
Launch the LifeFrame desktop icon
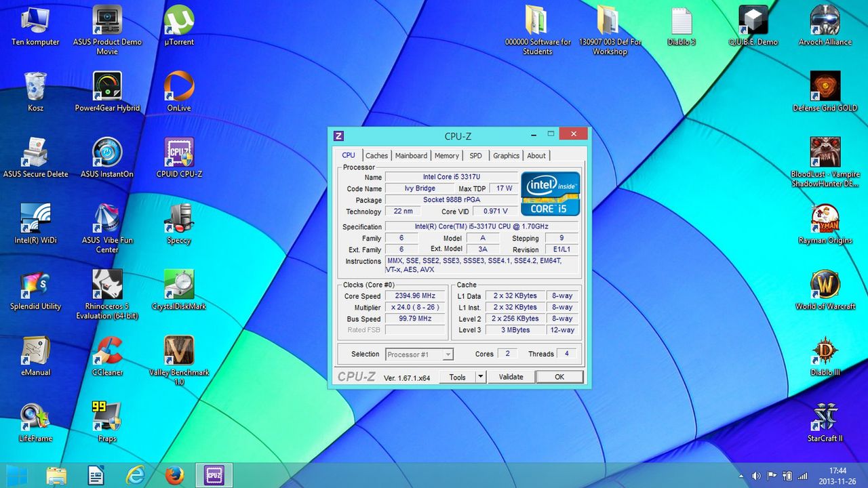click(35, 422)
